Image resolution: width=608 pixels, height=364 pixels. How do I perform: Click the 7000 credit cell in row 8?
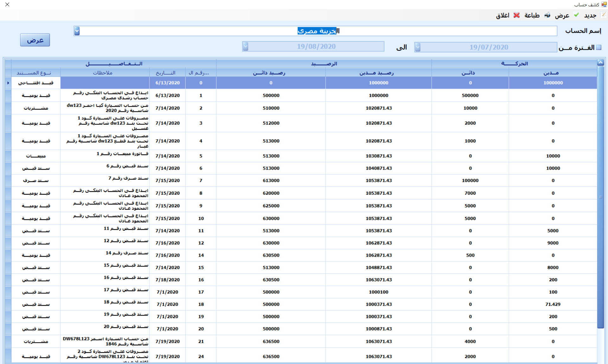coord(470,193)
